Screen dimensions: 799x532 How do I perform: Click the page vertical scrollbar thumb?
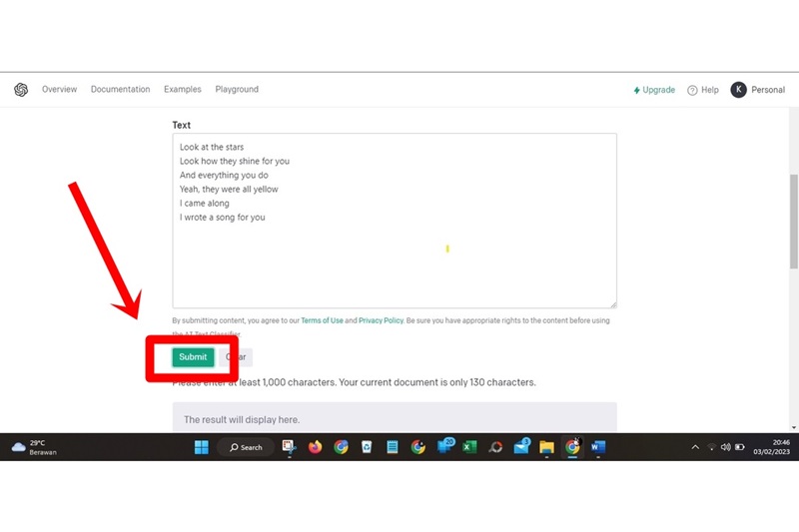coord(794,221)
